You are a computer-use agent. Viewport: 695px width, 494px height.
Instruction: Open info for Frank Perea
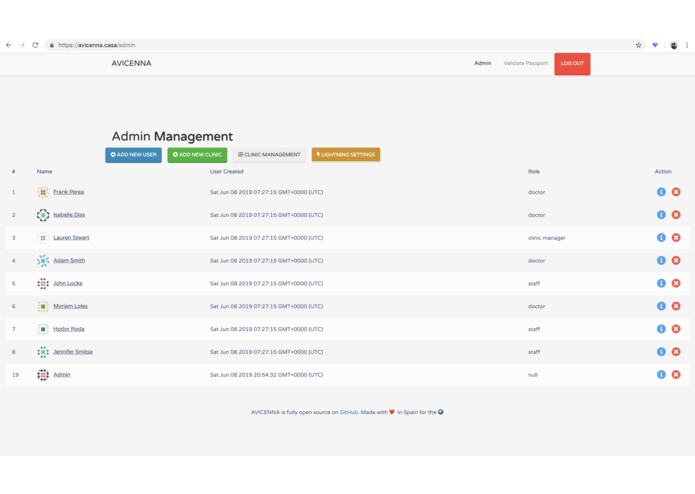[x=661, y=192]
